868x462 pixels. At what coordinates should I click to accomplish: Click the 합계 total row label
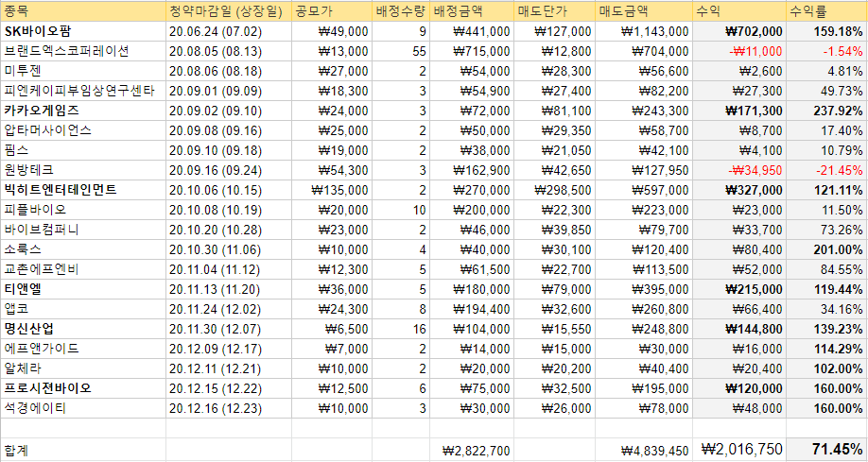click(x=83, y=450)
